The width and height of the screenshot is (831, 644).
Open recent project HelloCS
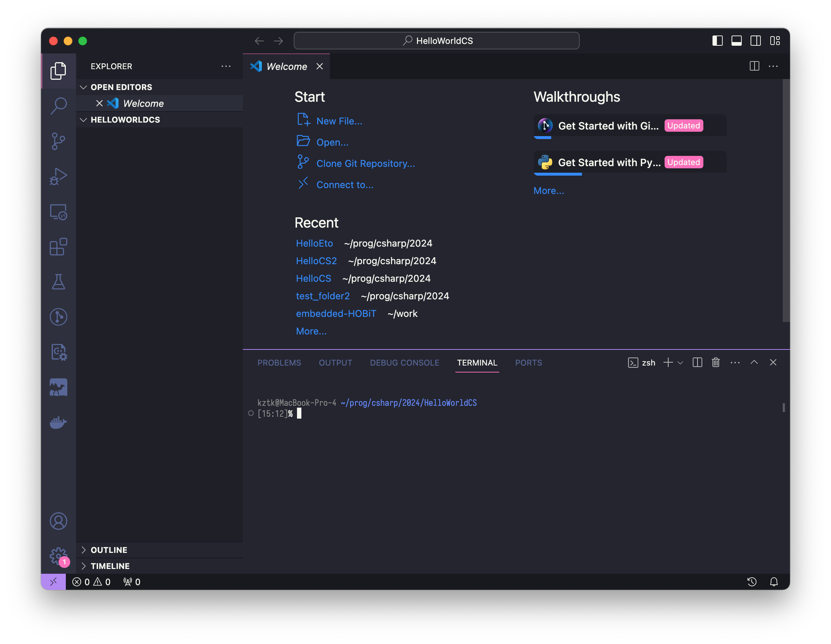tap(313, 278)
